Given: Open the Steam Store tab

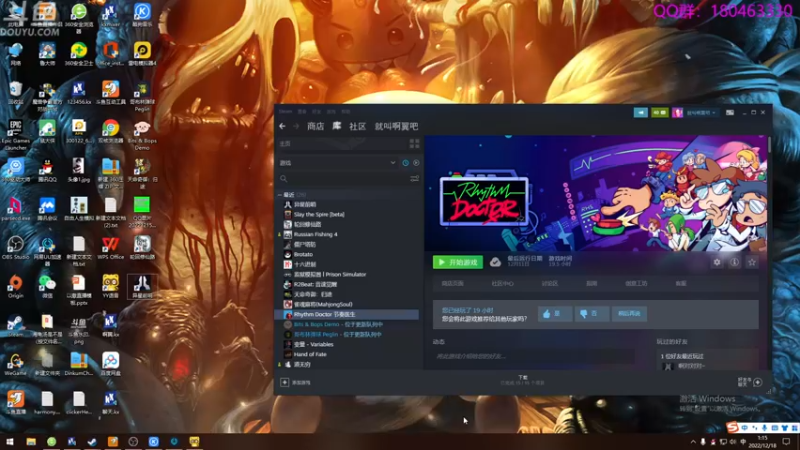Looking at the screenshot, I should [x=315, y=126].
